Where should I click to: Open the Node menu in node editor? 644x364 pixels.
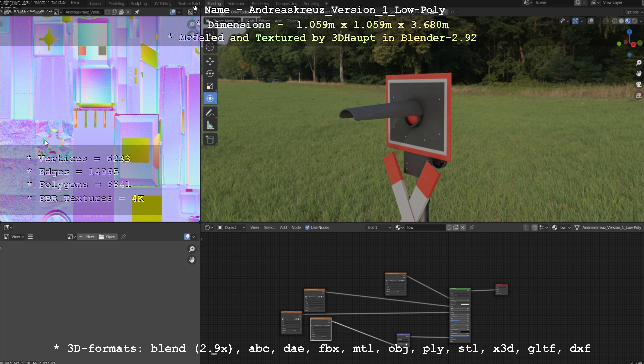click(x=296, y=227)
